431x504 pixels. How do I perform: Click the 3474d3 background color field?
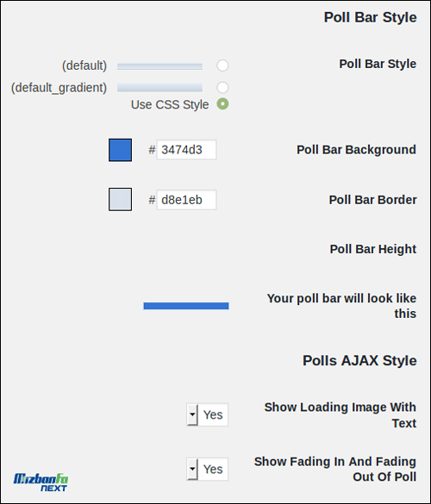[x=186, y=149]
